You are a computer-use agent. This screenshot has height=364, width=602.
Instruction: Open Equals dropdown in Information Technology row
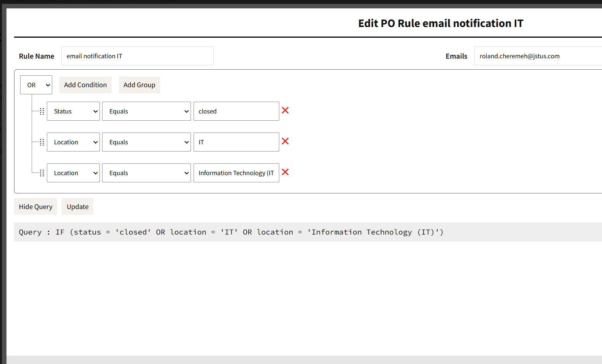[x=146, y=173]
